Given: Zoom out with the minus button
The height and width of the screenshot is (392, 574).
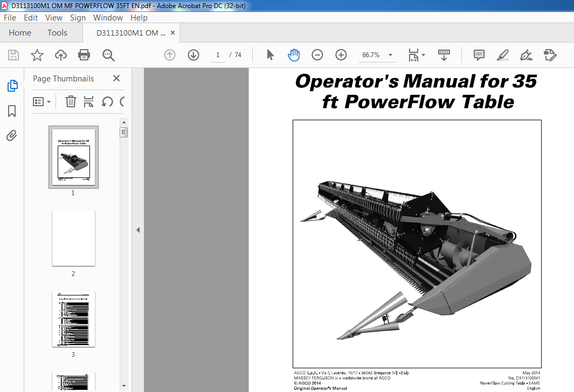Looking at the screenshot, I should click(317, 55).
